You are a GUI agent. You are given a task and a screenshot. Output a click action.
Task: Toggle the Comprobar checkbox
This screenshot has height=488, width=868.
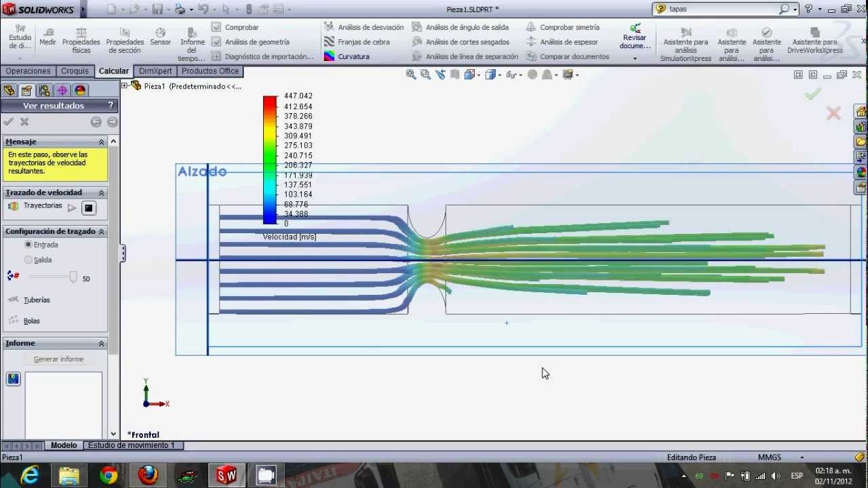pyautogui.click(x=216, y=27)
